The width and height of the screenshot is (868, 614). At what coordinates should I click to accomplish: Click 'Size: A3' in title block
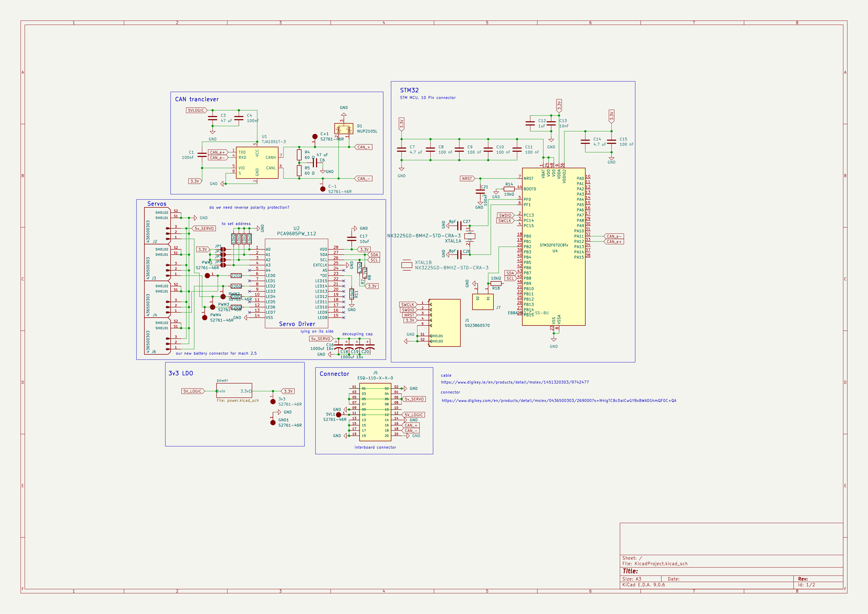tap(632, 579)
